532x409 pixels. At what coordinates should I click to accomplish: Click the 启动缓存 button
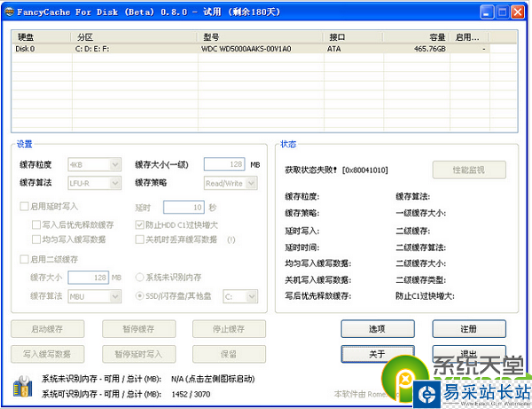click(48, 329)
